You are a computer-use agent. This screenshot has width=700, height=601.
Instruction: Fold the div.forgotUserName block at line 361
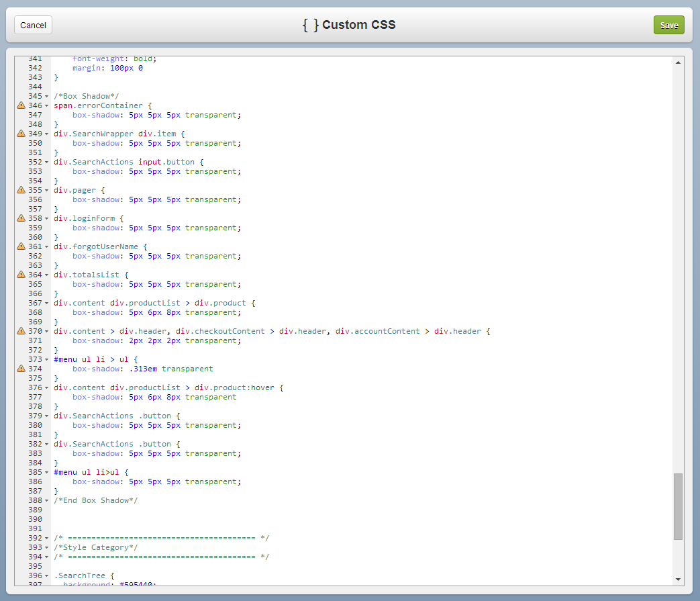pos(46,246)
